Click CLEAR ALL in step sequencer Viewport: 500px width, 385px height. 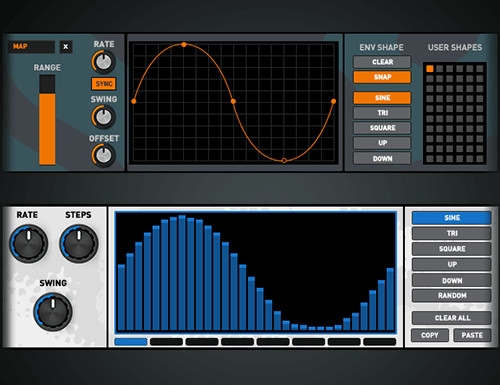pyautogui.click(x=452, y=318)
